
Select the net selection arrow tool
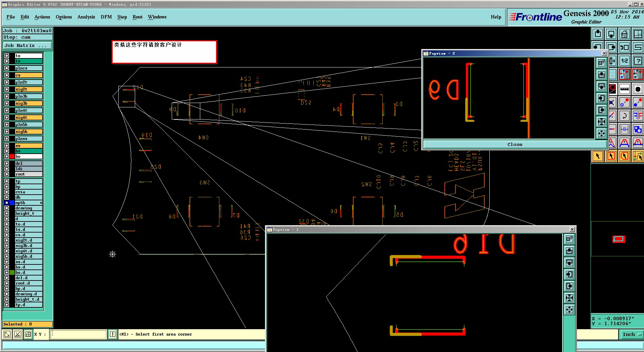(638, 156)
